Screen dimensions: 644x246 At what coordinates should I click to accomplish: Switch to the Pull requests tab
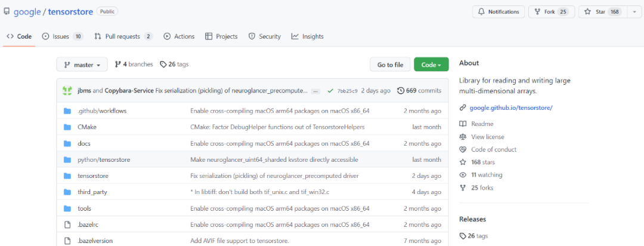pos(123,36)
